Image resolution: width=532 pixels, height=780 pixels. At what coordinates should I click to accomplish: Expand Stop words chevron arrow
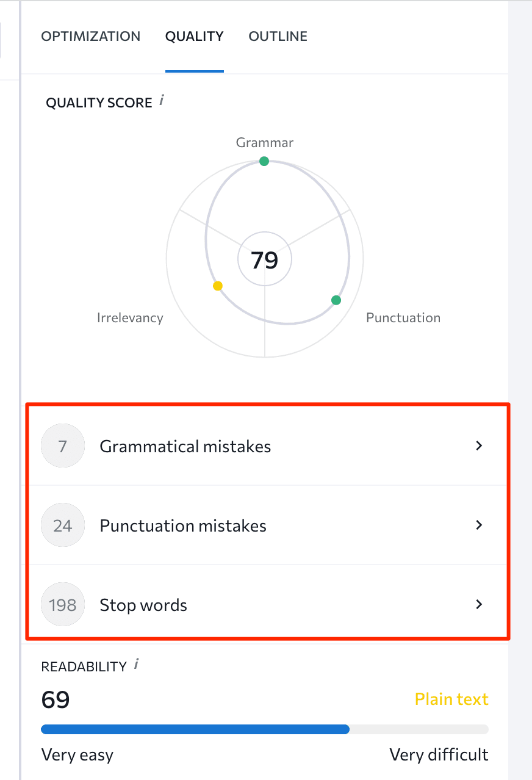click(479, 604)
